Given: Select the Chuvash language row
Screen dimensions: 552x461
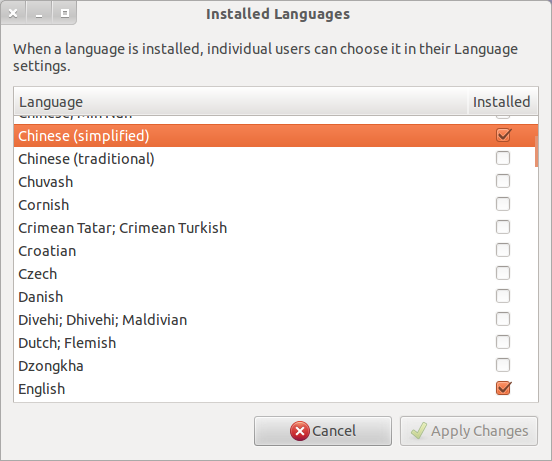Looking at the screenshot, I should pyautogui.click(x=276, y=182).
